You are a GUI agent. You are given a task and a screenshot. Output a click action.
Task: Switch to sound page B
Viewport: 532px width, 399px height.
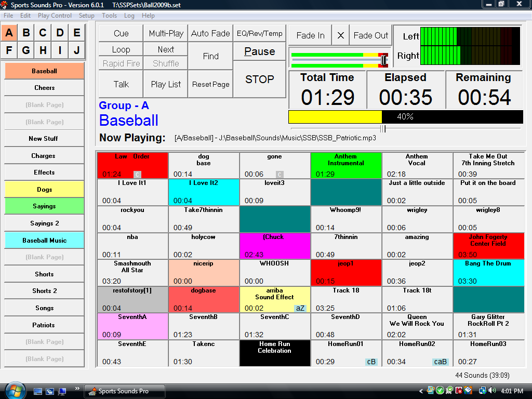click(25, 32)
